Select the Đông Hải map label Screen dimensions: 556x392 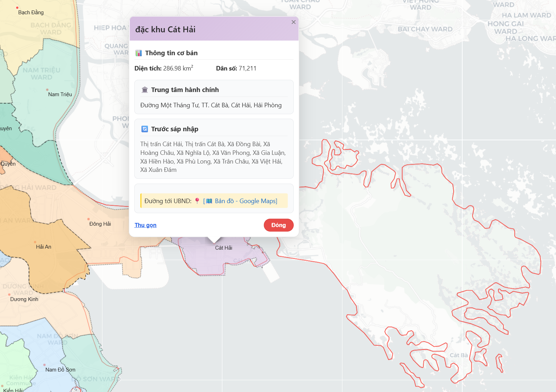point(100,224)
